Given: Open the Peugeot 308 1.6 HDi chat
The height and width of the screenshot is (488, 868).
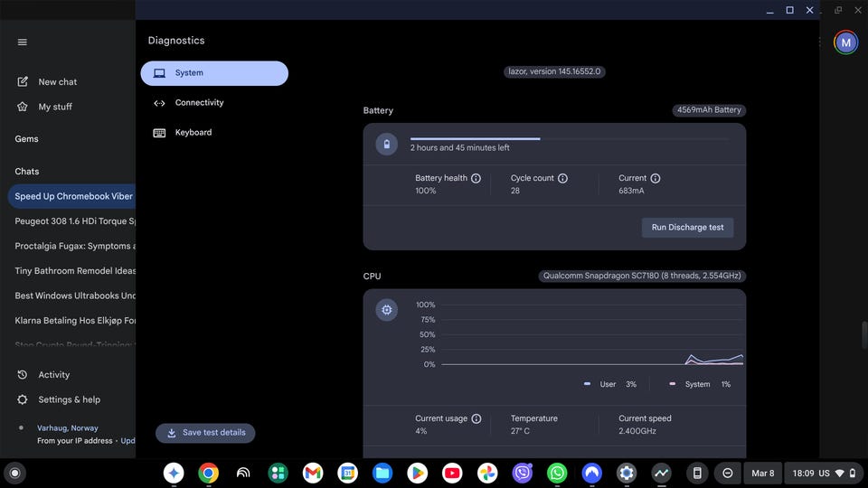Looking at the screenshot, I should [x=75, y=221].
